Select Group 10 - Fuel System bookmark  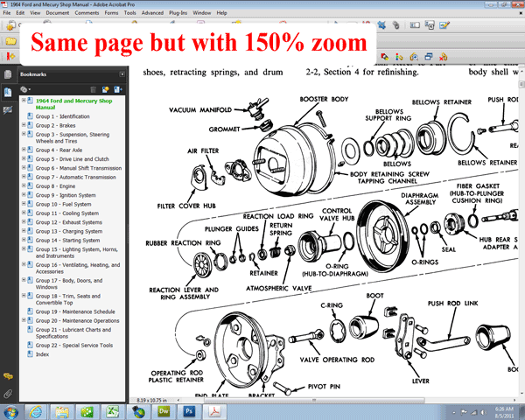tap(63, 204)
